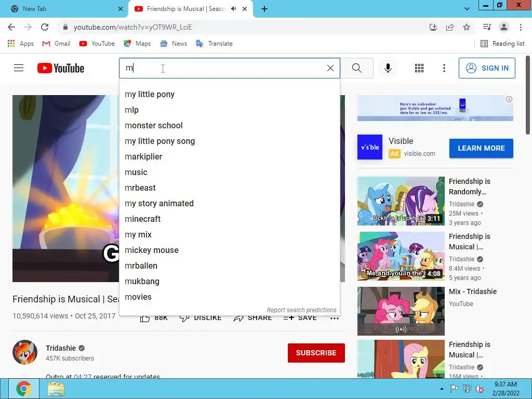Open the tab search dropdown chevron
This screenshot has height=399, width=532.
click(467, 9)
